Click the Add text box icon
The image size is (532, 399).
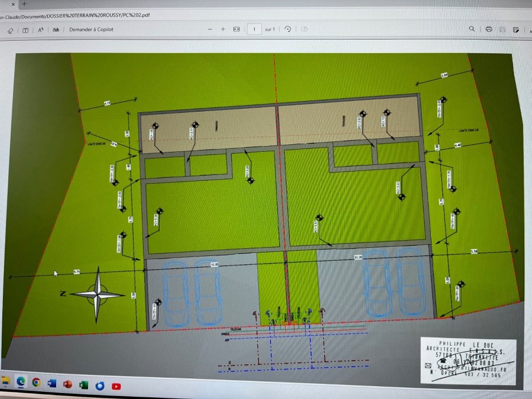[x=25, y=30]
